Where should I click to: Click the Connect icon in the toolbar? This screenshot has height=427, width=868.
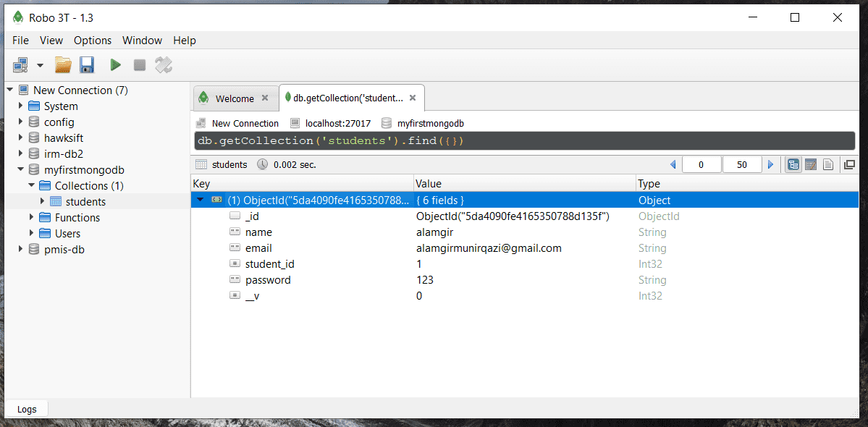click(20, 65)
